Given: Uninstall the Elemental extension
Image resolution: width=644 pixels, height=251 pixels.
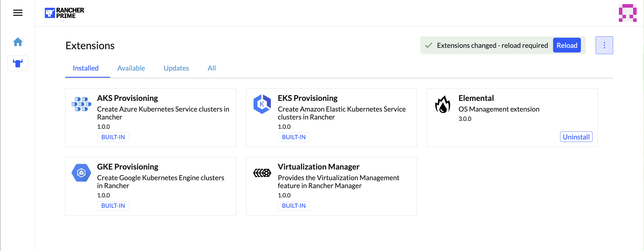Looking at the screenshot, I should [576, 137].
